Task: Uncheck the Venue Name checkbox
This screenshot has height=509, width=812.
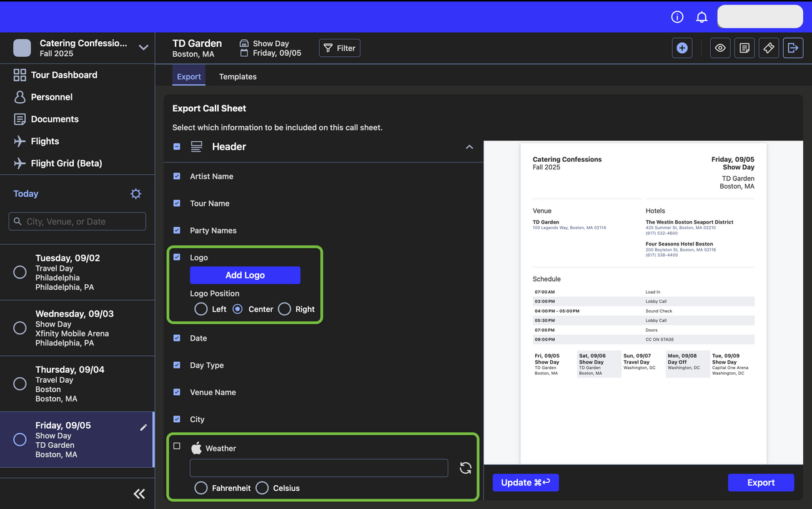Action: 177,392
